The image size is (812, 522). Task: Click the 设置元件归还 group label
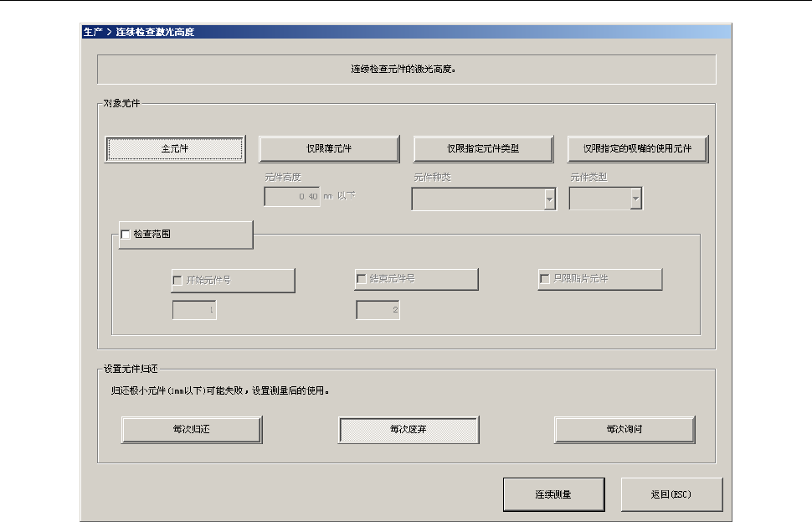coord(131,369)
